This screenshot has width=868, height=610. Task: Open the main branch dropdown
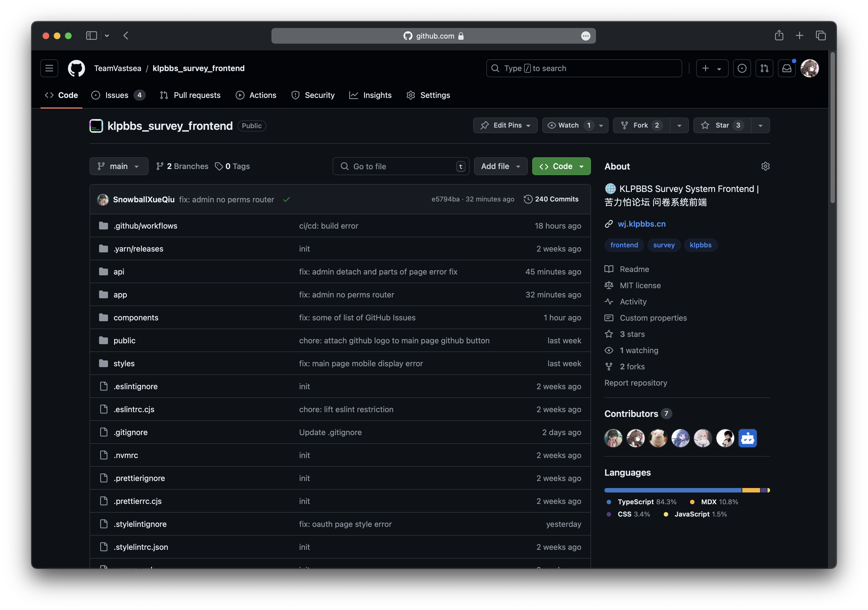[x=119, y=166]
